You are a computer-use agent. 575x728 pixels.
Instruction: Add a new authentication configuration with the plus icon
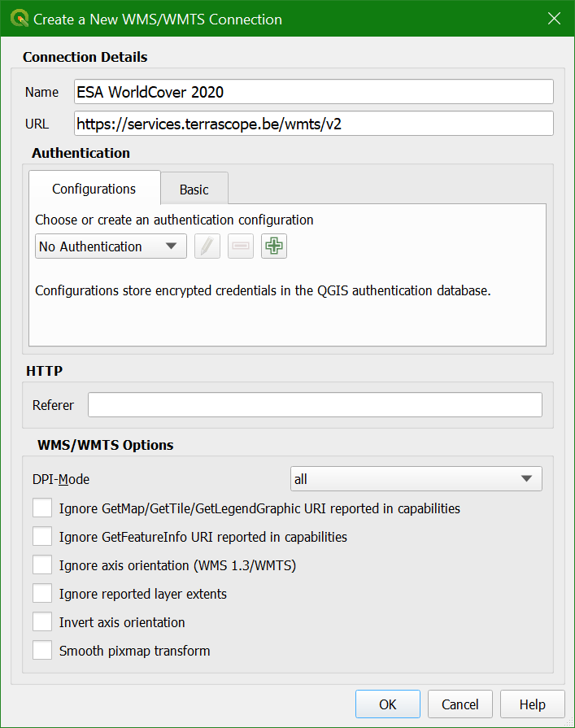[274, 246]
